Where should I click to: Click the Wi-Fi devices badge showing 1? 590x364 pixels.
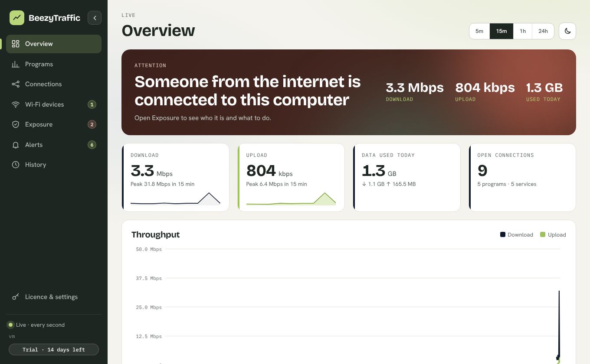click(92, 104)
